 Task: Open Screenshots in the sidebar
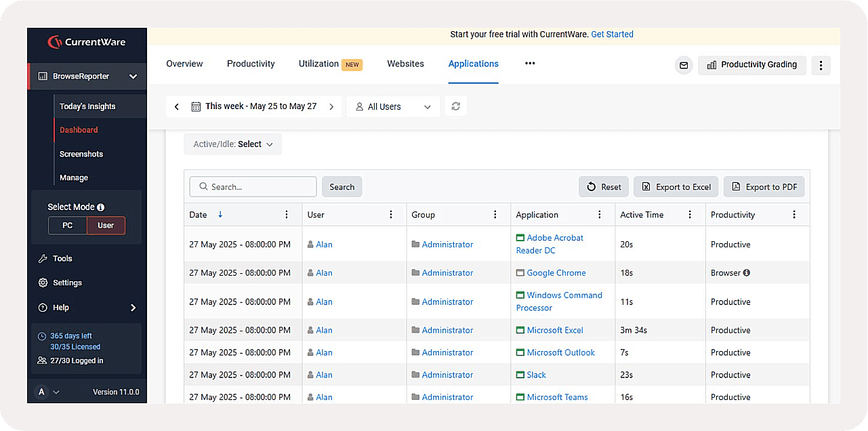[x=81, y=154]
